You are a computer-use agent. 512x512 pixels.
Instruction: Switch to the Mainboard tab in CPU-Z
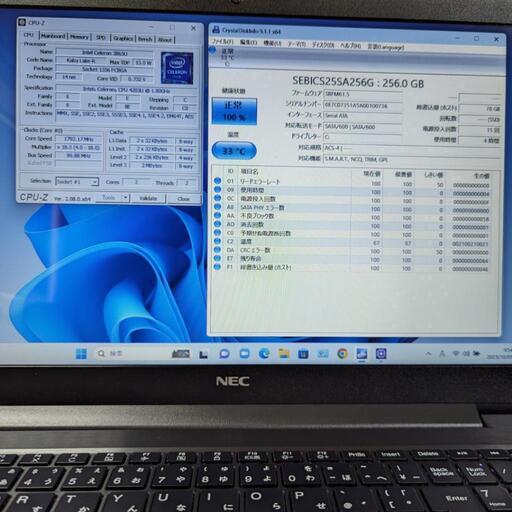53,36
